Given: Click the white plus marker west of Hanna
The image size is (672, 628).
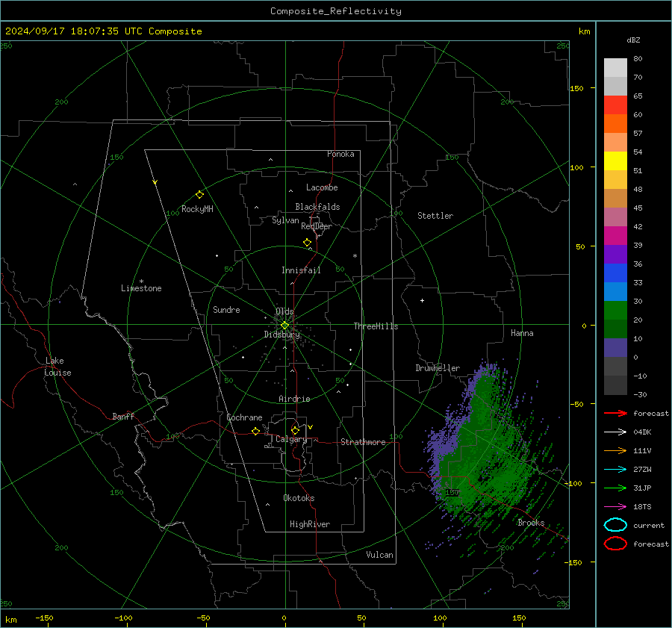Looking at the screenshot, I should click(x=422, y=300).
